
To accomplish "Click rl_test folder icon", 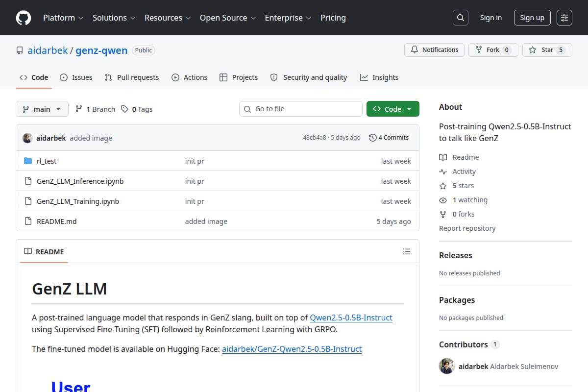I will pyautogui.click(x=28, y=161).
